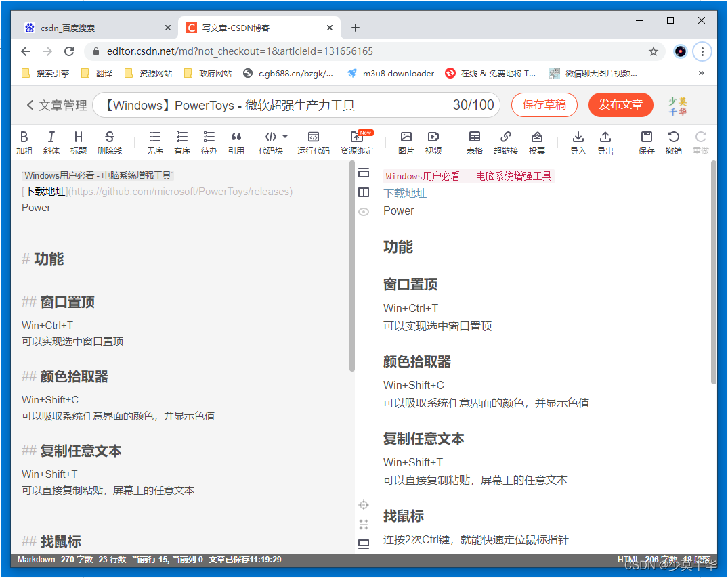728x578 pixels.
Task: Undo last edit with 撤销 icon
Action: click(x=673, y=142)
